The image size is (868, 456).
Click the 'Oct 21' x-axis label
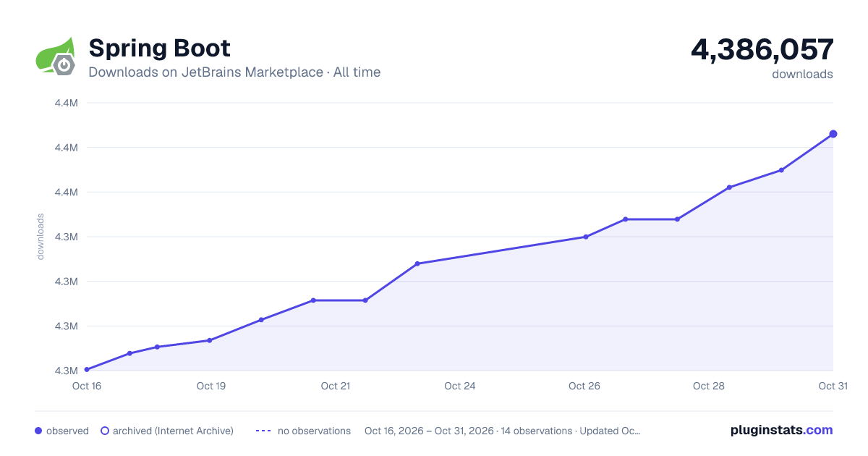pos(336,386)
